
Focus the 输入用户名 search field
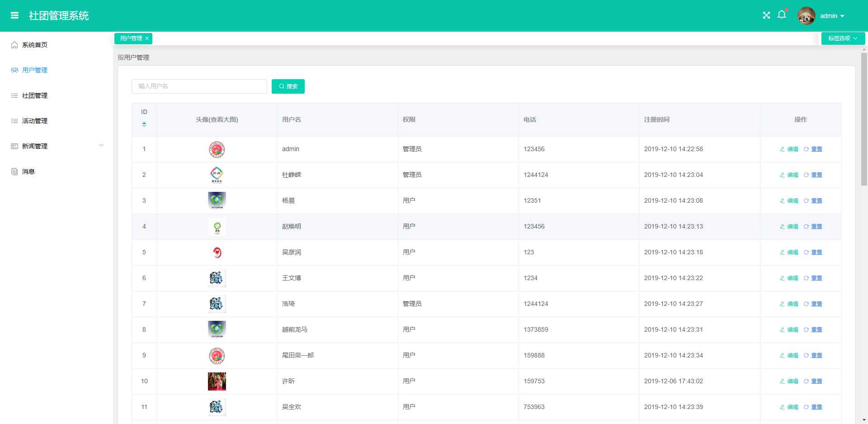pyautogui.click(x=199, y=86)
